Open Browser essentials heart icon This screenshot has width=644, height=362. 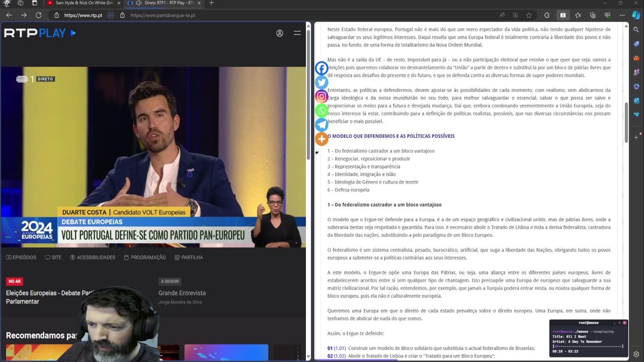(607, 15)
